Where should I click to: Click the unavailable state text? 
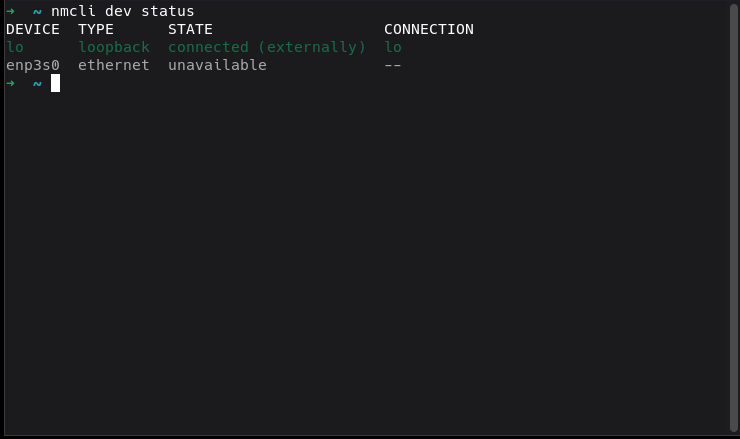click(217, 65)
